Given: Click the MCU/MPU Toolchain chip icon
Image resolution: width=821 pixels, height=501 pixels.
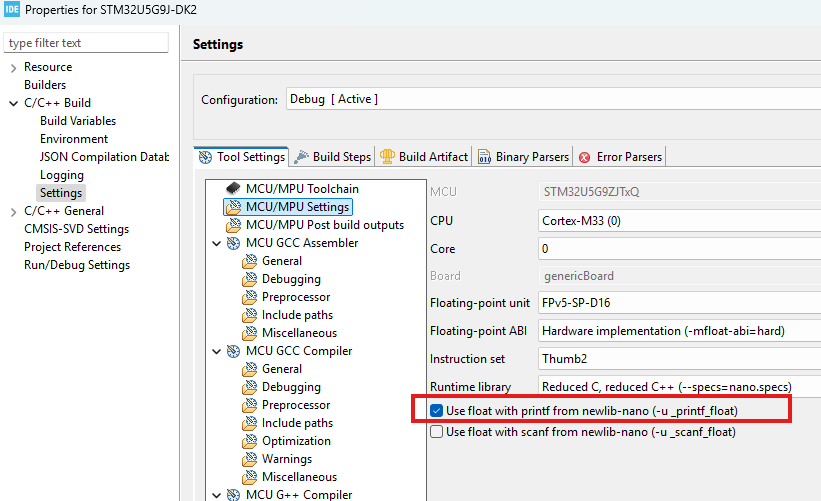Looking at the screenshot, I should pos(233,188).
